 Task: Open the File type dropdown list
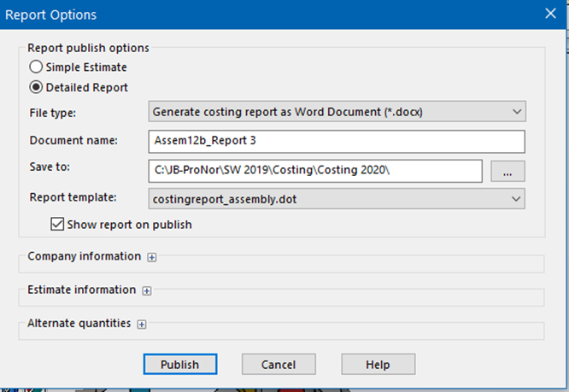point(337,111)
